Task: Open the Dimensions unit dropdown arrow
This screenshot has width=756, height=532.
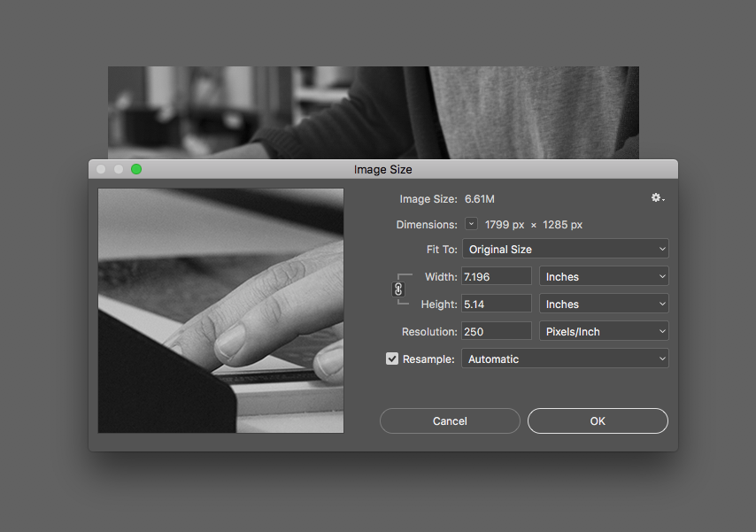Action: 472,224
